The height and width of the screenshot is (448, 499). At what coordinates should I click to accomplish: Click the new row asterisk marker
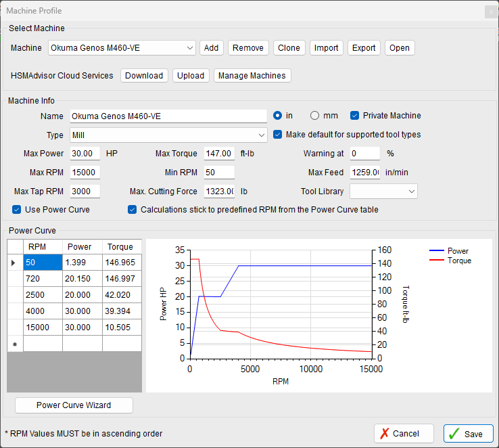[14, 344]
